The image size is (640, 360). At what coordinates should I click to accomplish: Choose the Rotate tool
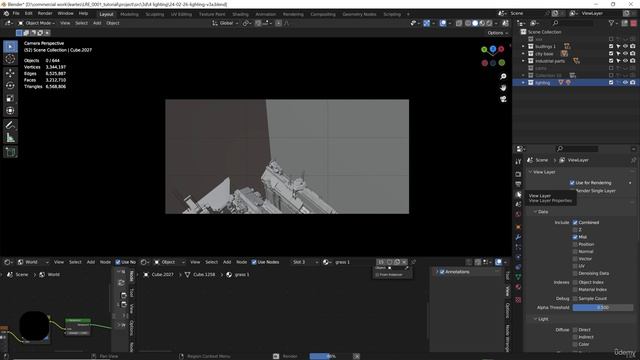(x=11, y=86)
